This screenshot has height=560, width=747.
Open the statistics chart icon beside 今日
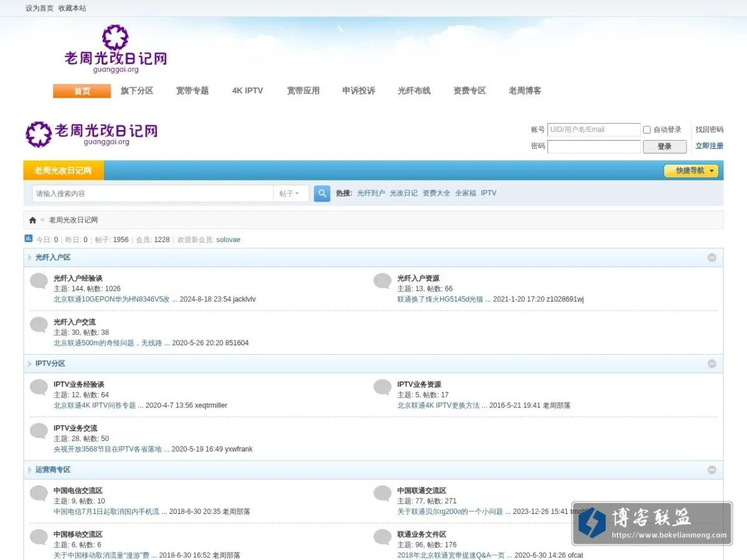click(x=29, y=238)
